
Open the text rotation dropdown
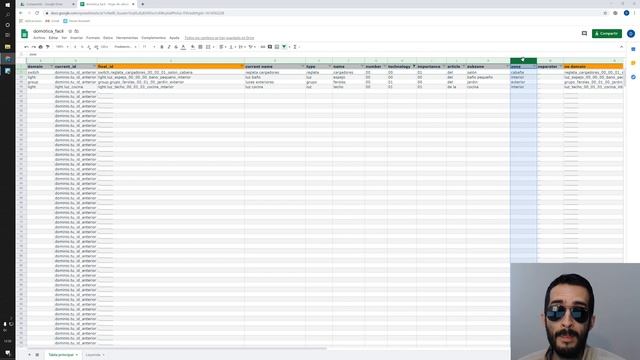click(251, 47)
